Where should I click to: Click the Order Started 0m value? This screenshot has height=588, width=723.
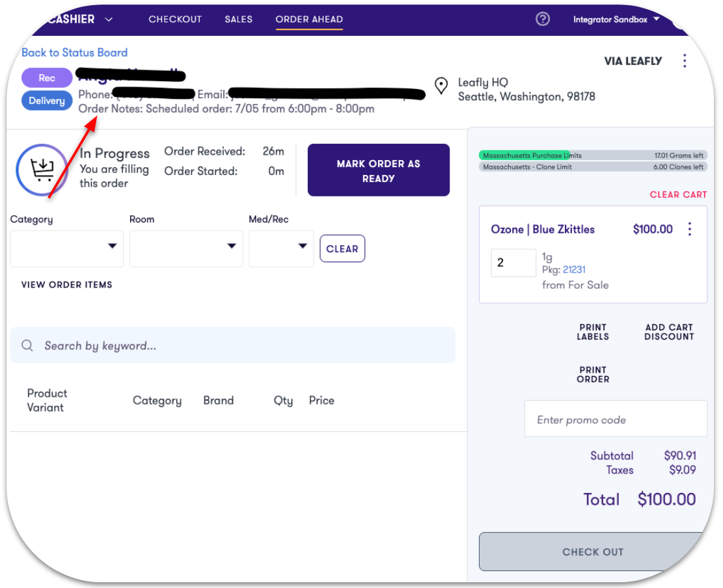pyautogui.click(x=276, y=171)
